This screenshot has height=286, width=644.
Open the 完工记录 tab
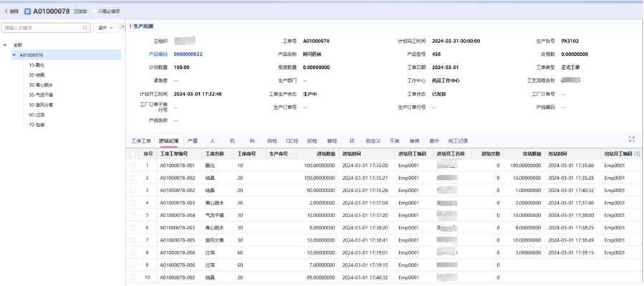pyautogui.click(x=458, y=141)
